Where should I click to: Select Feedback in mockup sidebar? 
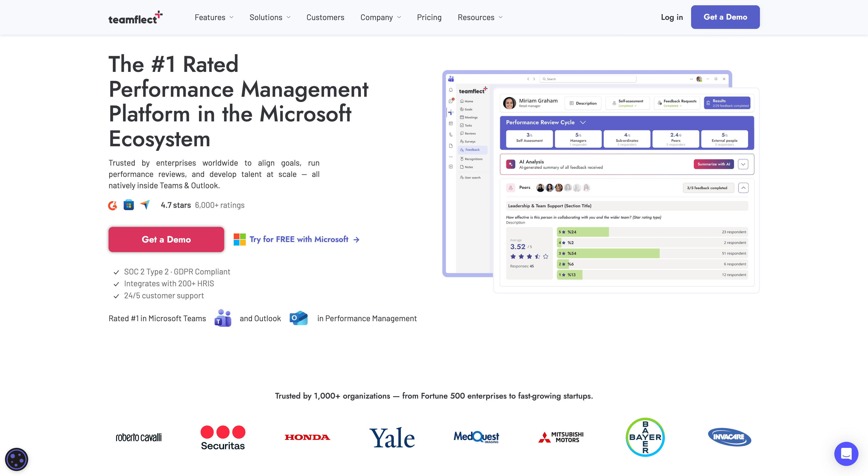coord(472,150)
